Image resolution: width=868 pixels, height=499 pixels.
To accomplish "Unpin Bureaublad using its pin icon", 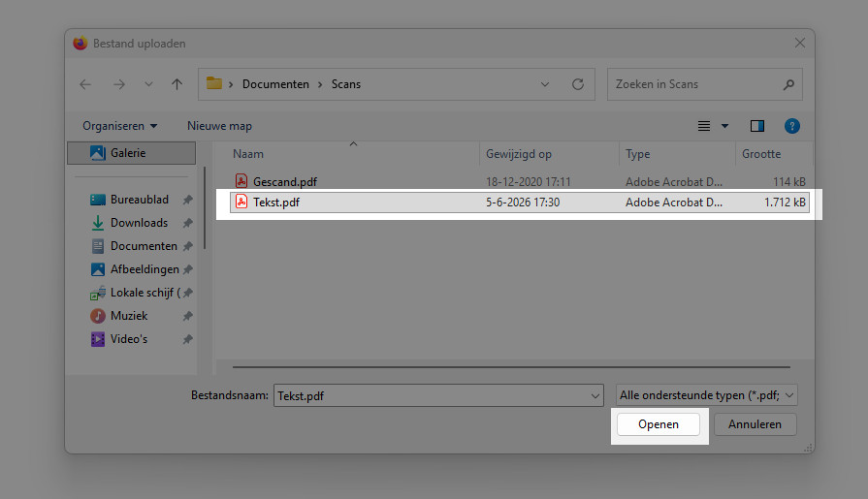I will (187, 200).
